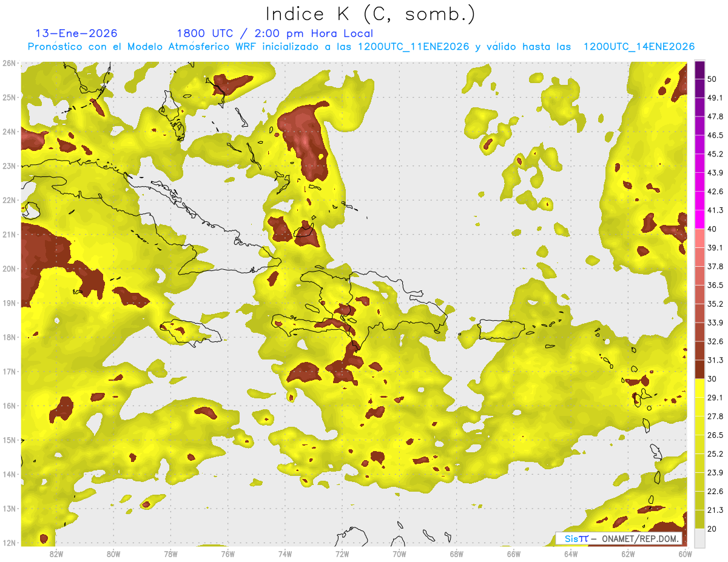Click the '50' value on the color scale
The image size is (728, 562).
tap(712, 79)
